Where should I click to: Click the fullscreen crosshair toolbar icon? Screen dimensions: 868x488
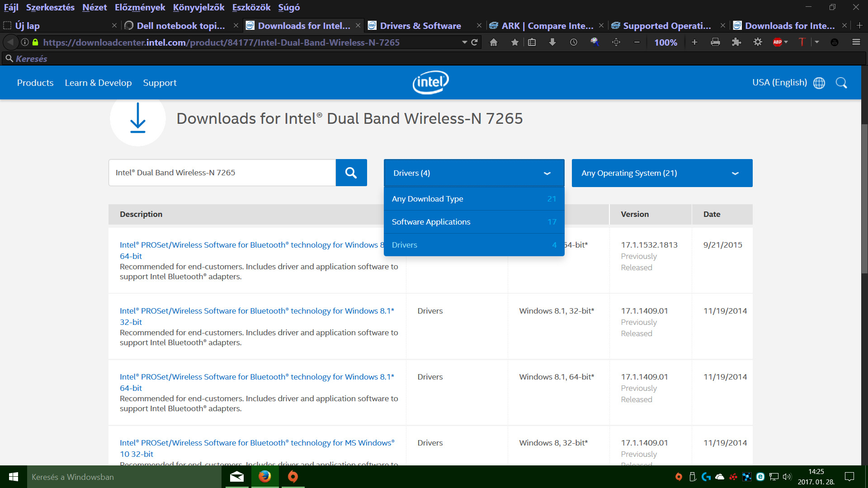pos(616,42)
